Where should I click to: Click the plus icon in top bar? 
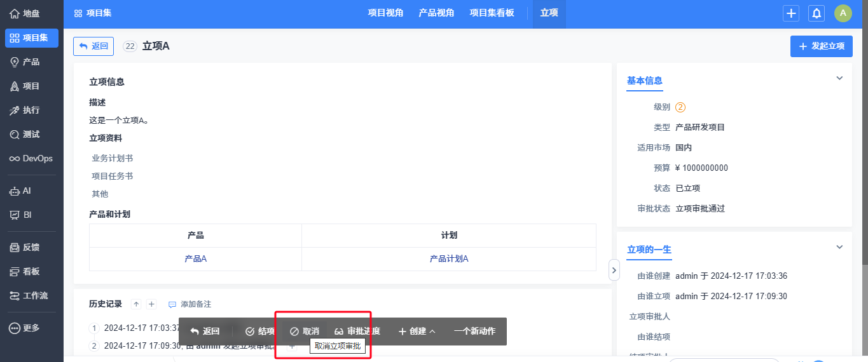click(791, 13)
